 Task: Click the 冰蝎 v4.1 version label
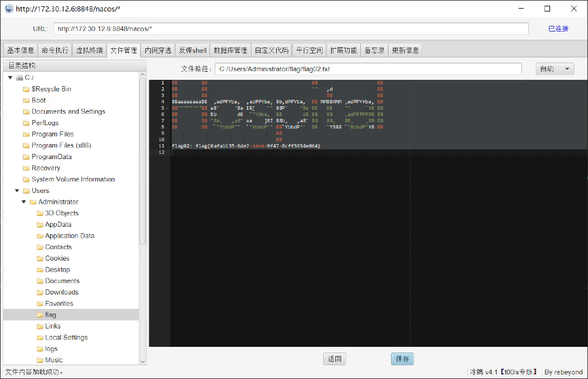(503, 372)
